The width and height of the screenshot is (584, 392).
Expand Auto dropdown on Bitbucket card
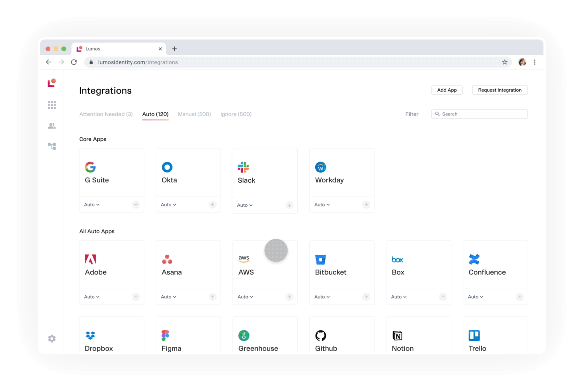(x=322, y=297)
